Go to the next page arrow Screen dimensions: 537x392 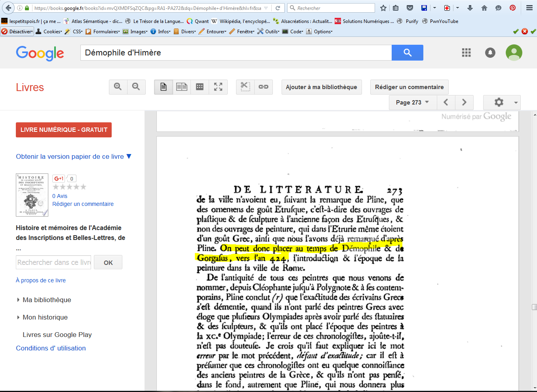pyautogui.click(x=464, y=102)
